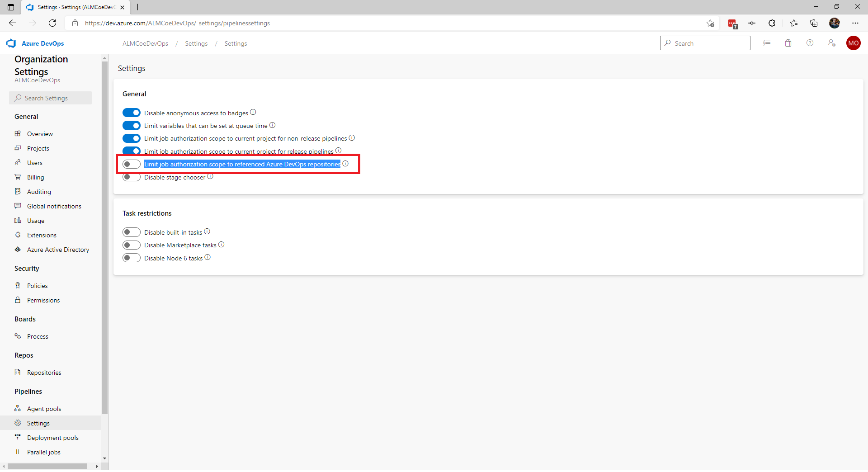Open Agent pools under Pipelines
The width and height of the screenshot is (868, 472).
[44, 408]
